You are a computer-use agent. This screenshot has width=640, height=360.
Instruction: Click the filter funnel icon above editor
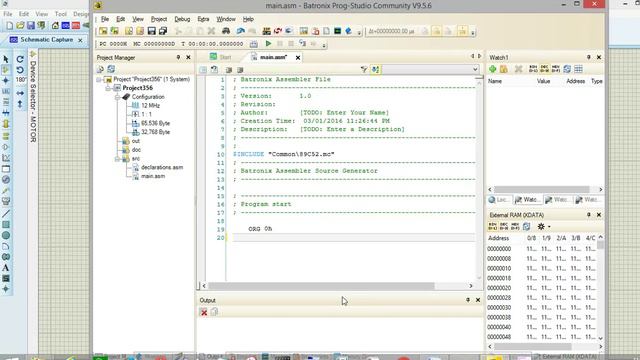click(364, 69)
